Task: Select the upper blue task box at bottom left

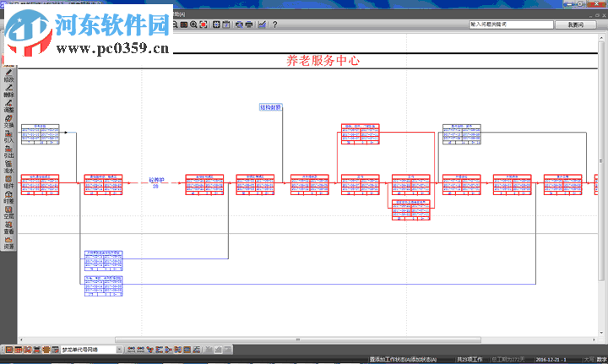Action: point(104,260)
